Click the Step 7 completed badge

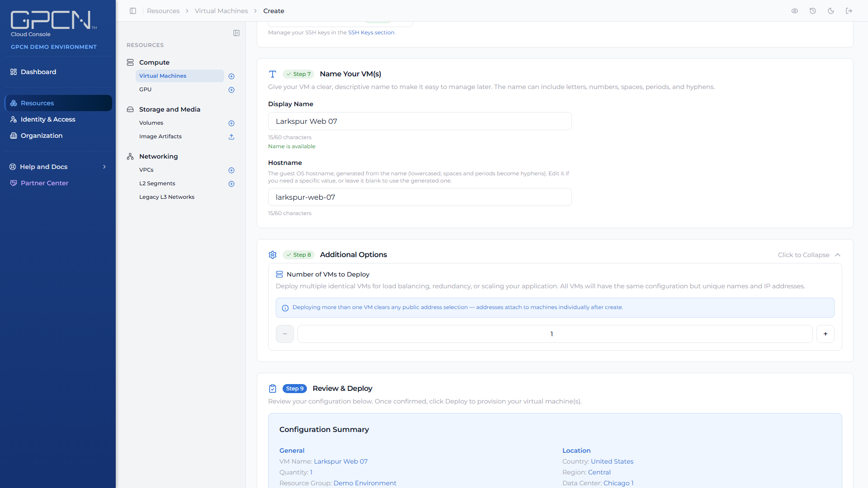pyautogui.click(x=298, y=74)
